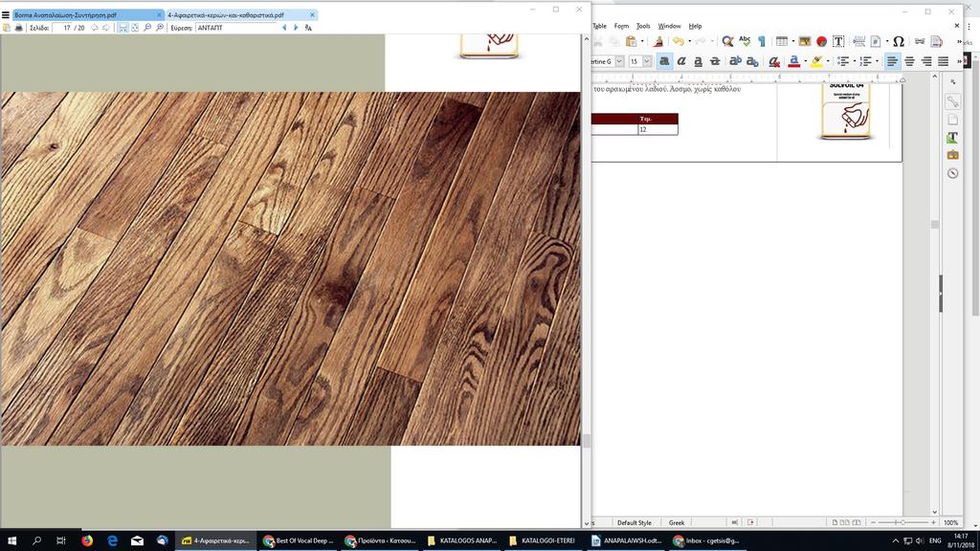
Task: Go to next page in PDF viewer
Action: click(x=105, y=28)
